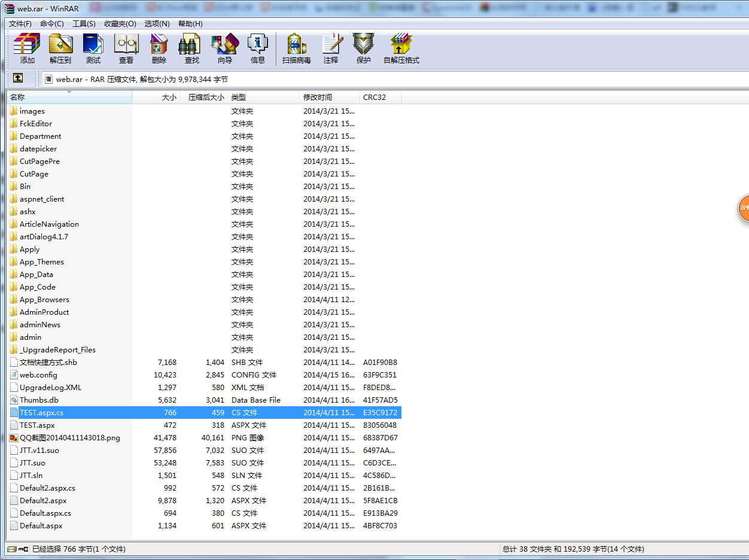Sort by 类型 column header
This screenshot has width=749, height=560.
coord(264,97)
